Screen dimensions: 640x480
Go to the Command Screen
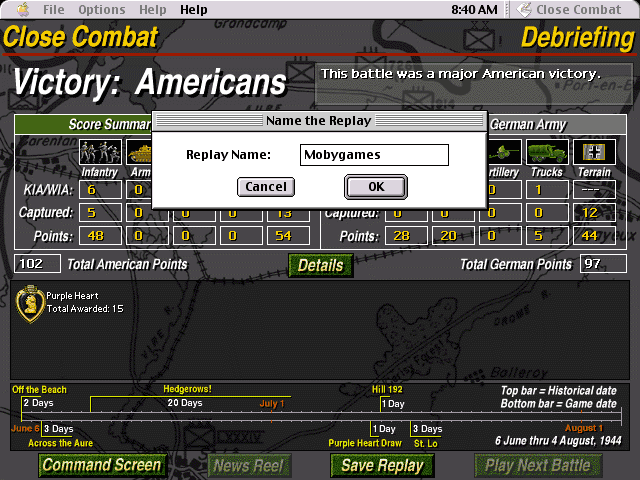pyautogui.click(x=102, y=465)
